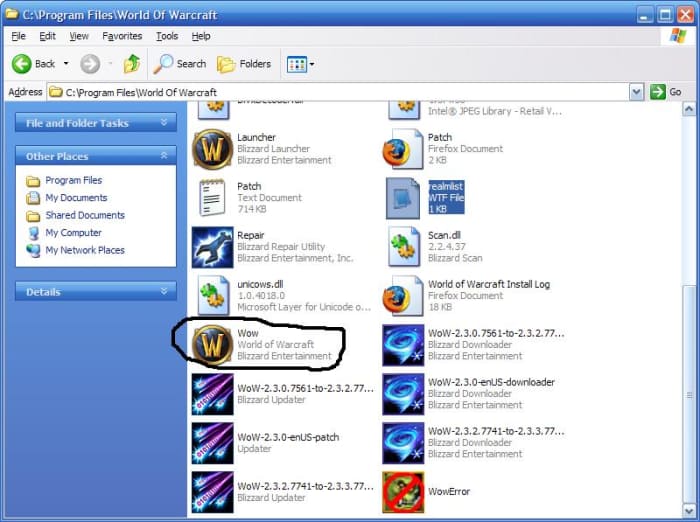Select the Launcher application icon
700x522 pixels.
(x=212, y=149)
